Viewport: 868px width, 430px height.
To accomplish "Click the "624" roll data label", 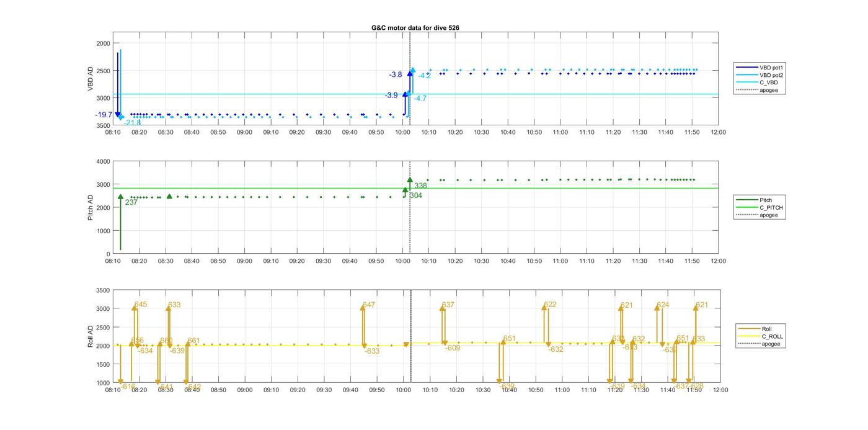I will [x=663, y=305].
